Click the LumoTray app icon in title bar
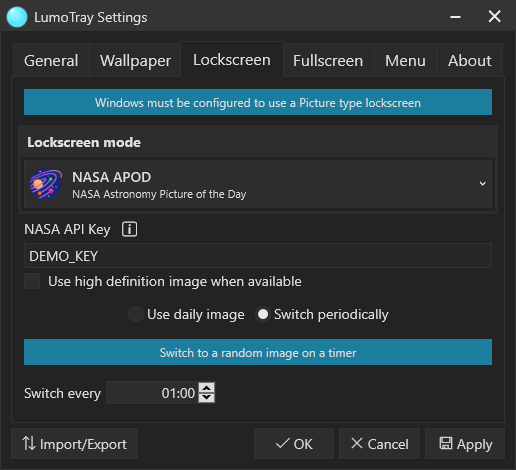Image resolution: width=516 pixels, height=470 pixels. (17, 17)
